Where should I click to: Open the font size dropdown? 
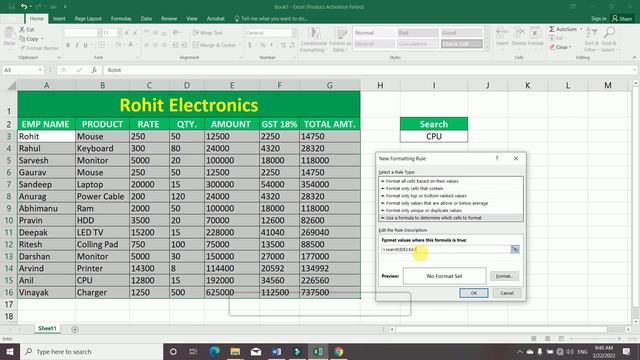point(119,33)
